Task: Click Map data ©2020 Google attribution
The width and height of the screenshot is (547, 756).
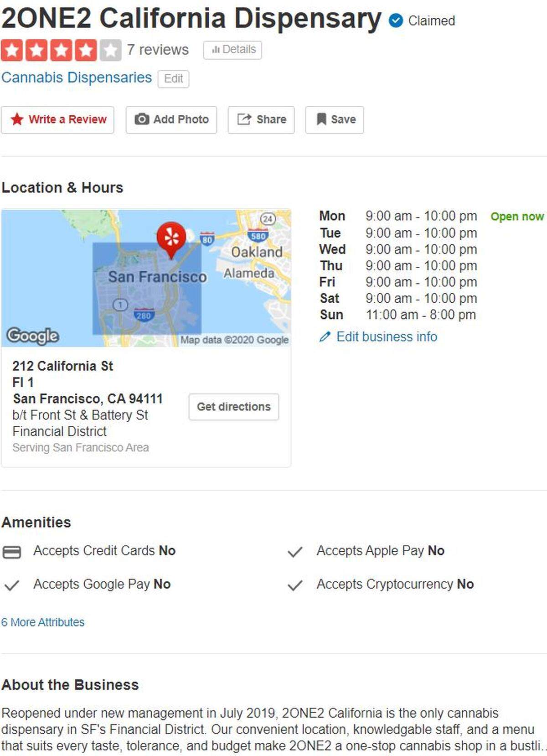Action: point(234,340)
